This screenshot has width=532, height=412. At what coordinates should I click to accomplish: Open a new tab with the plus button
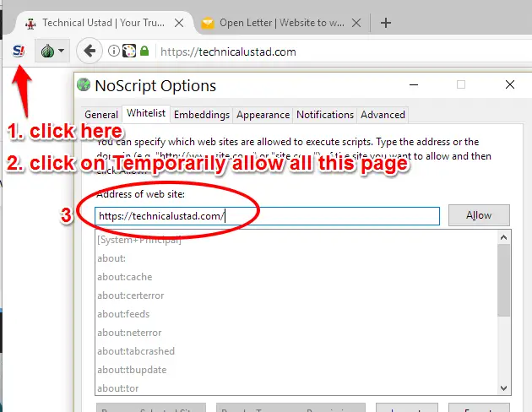386,23
